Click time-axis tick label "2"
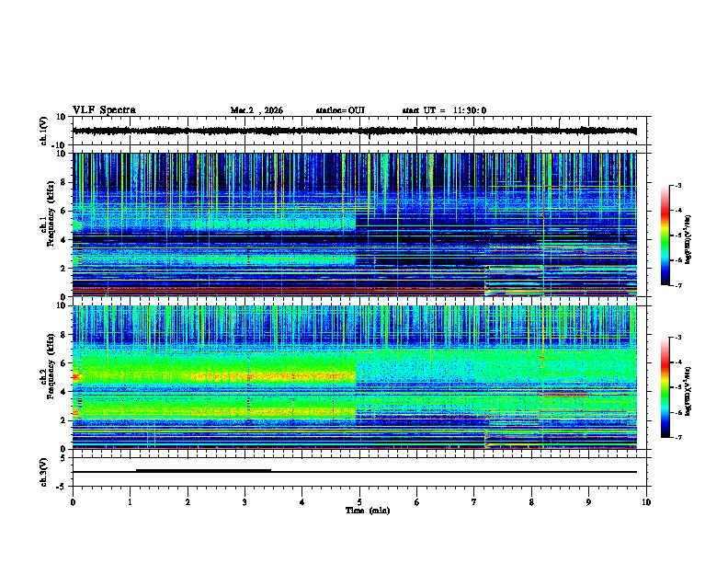 pos(188,502)
